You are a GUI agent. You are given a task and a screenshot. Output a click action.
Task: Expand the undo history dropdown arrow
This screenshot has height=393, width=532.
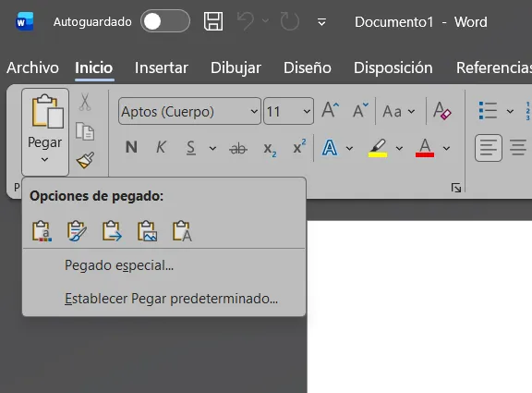(265, 21)
